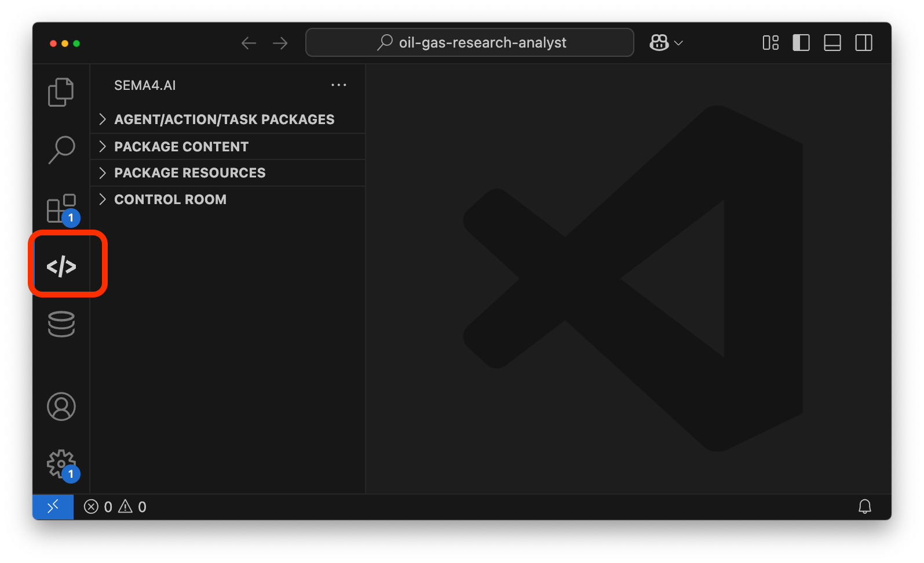Image resolution: width=924 pixels, height=563 pixels.
Task: Open the Accounts icon in activity bar
Action: tap(61, 406)
